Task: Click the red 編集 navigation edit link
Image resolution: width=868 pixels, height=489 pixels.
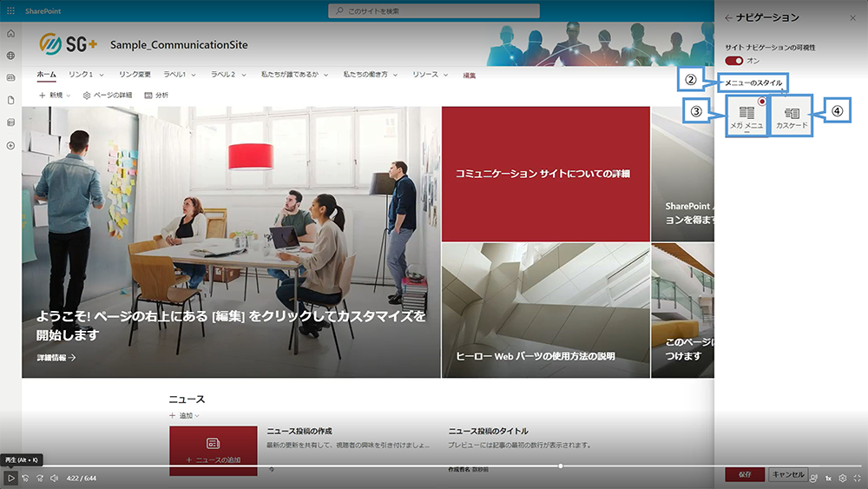Action: (x=470, y=76)
